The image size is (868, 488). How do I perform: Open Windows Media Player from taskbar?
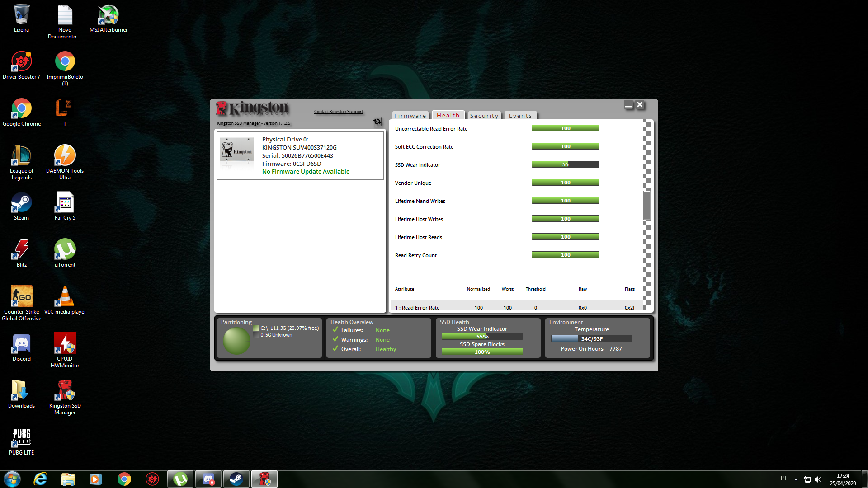tap(96, 479)
